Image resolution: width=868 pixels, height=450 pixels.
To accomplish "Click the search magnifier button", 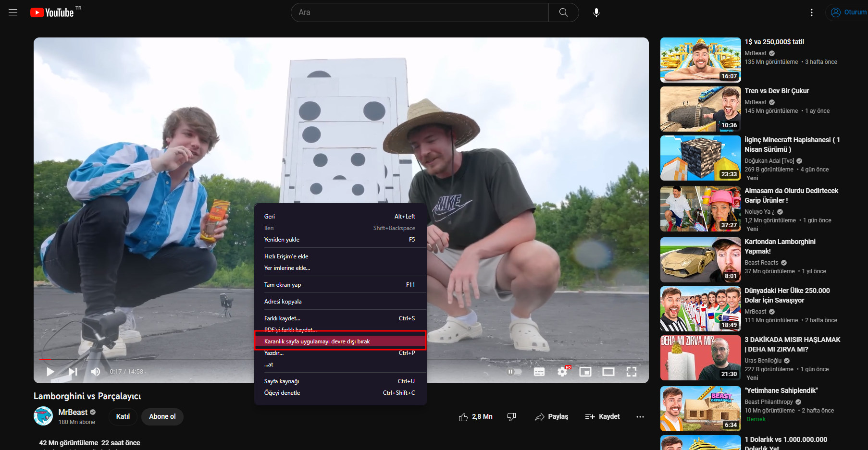I will 563,12.
